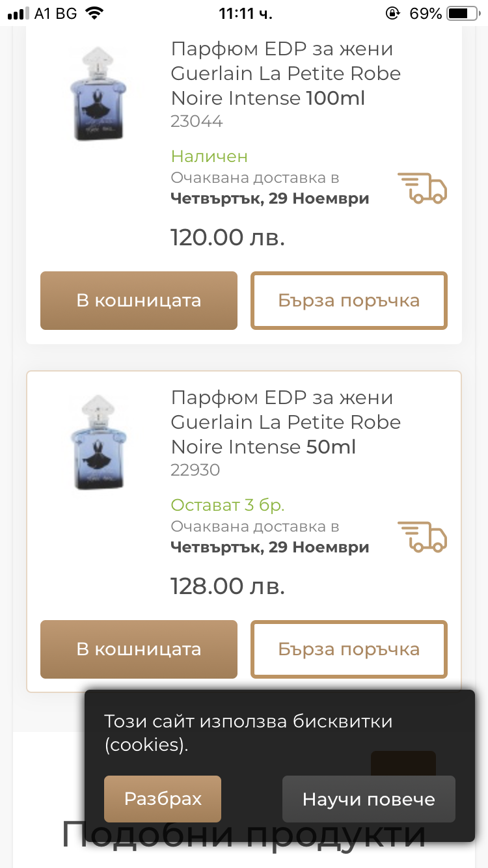Tap the rotation lock status icon
This screenshot has width=488, height=868.
tap(392, 14)
